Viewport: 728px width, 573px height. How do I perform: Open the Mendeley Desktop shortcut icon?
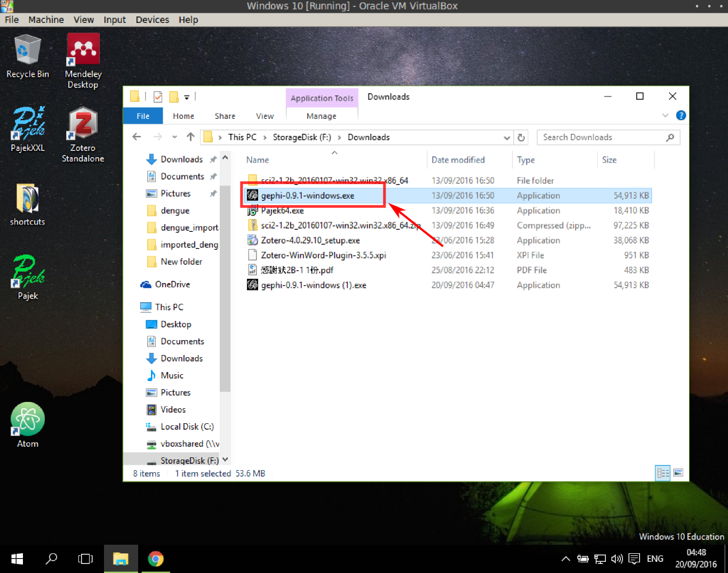click(83, 61)
